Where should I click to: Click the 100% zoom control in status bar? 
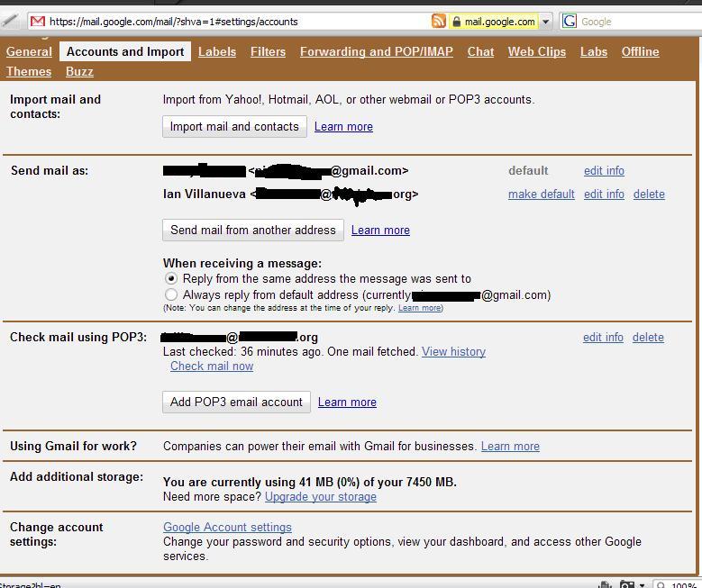[677, 585]
